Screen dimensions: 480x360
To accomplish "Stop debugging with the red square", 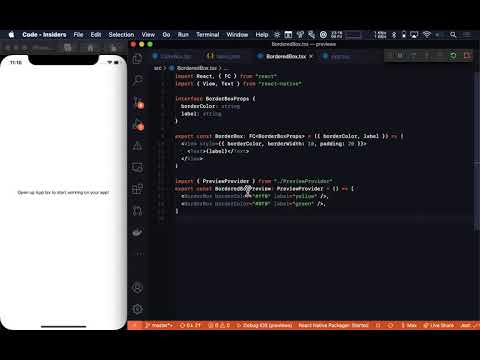I will (x=467, y=56).
